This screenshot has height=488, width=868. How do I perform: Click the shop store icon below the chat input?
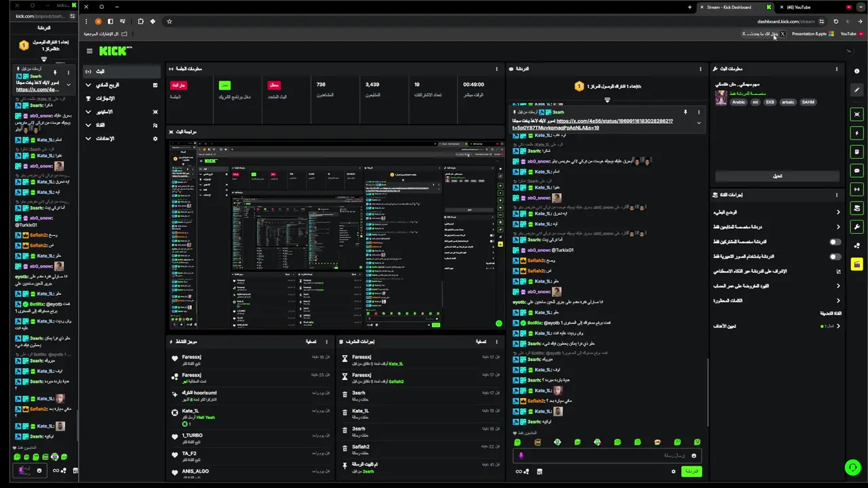pyautogui.click(x=540, y=471)
